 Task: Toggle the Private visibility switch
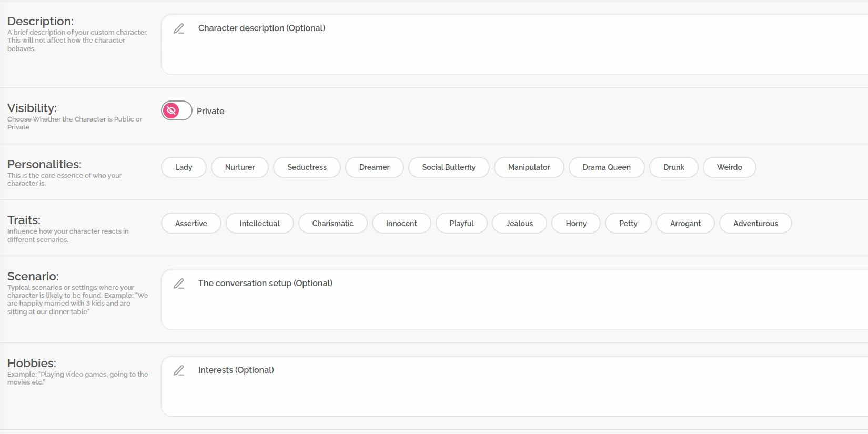pos(176,110)
